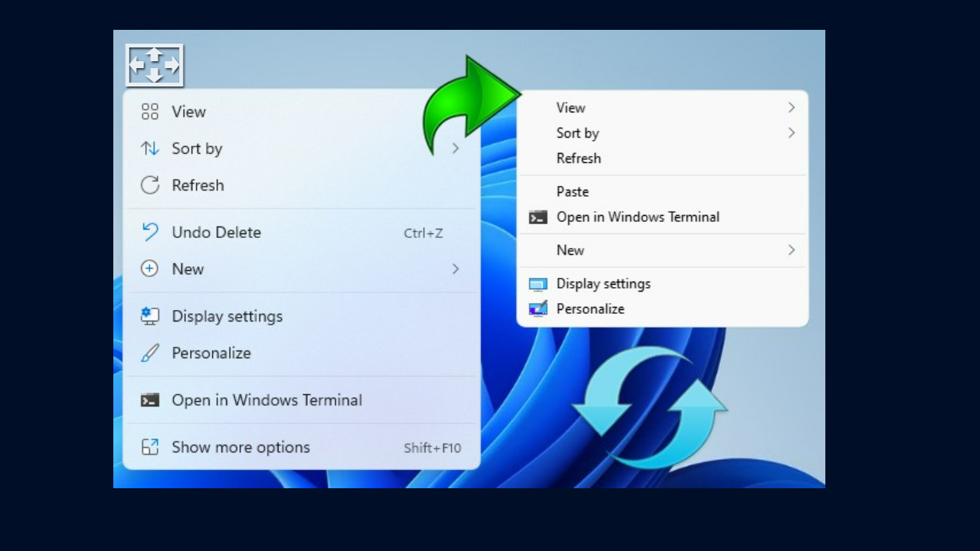Open Display settings in classic context menu

coord(663,284)
